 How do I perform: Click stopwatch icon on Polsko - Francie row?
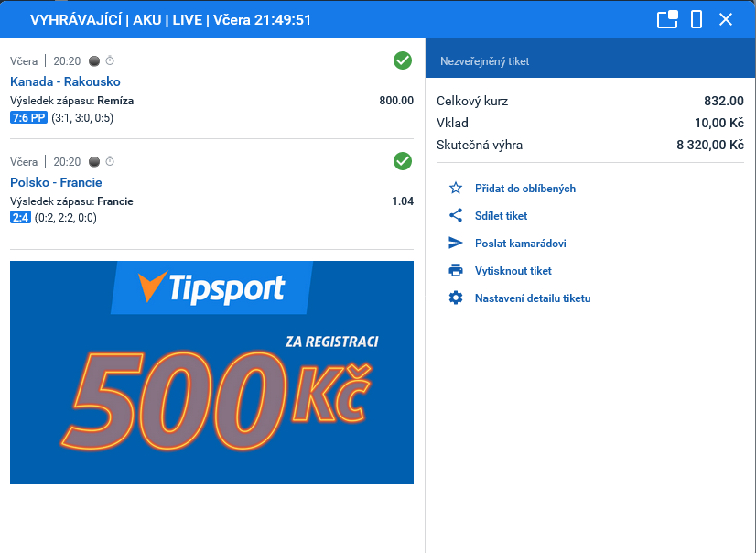110,162
